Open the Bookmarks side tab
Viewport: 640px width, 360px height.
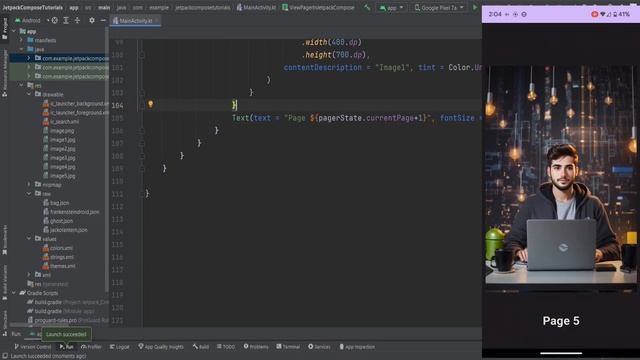point(4,240)
